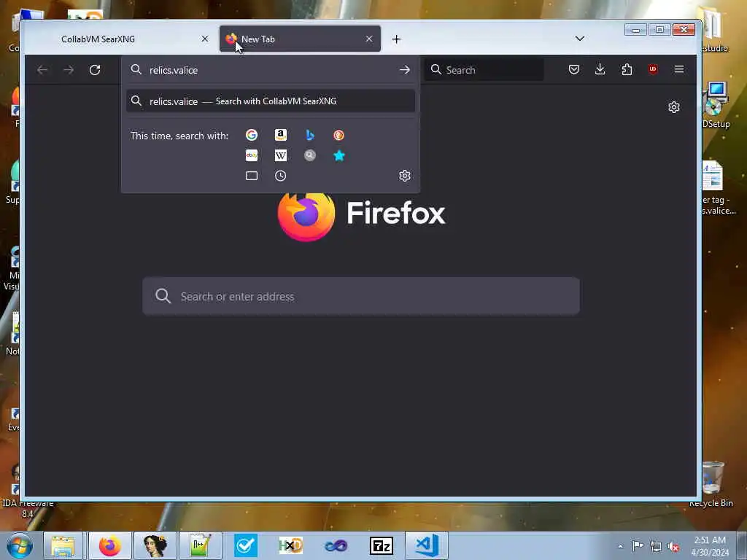The height and width of the screenshot is (560, 747).
Task: Select the New Tab tab
Action: (x=300, y=39)
